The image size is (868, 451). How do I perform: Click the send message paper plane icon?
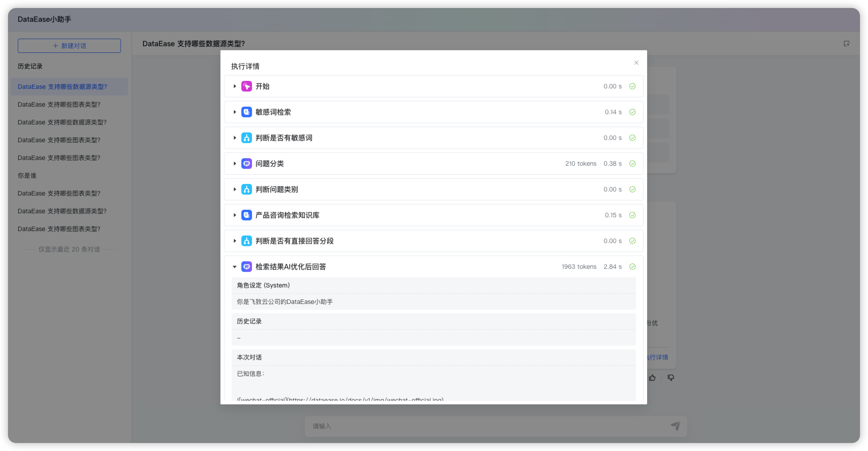tap(675, 426)
